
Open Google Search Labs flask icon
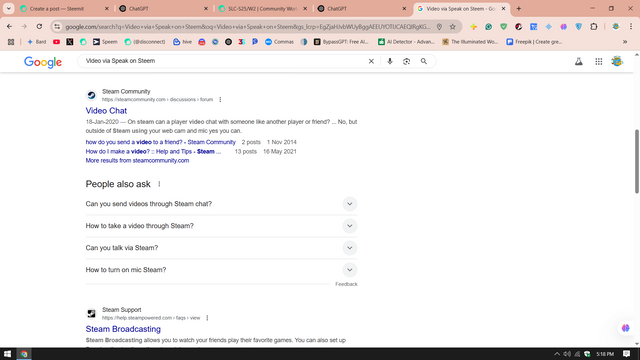click(x=579, y=62)
